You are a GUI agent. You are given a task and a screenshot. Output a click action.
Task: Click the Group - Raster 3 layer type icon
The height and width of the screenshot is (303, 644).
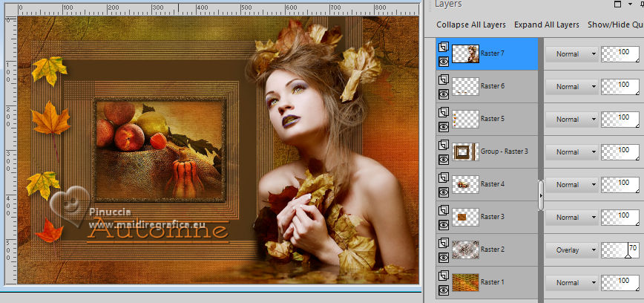click(x=443, y=145)
